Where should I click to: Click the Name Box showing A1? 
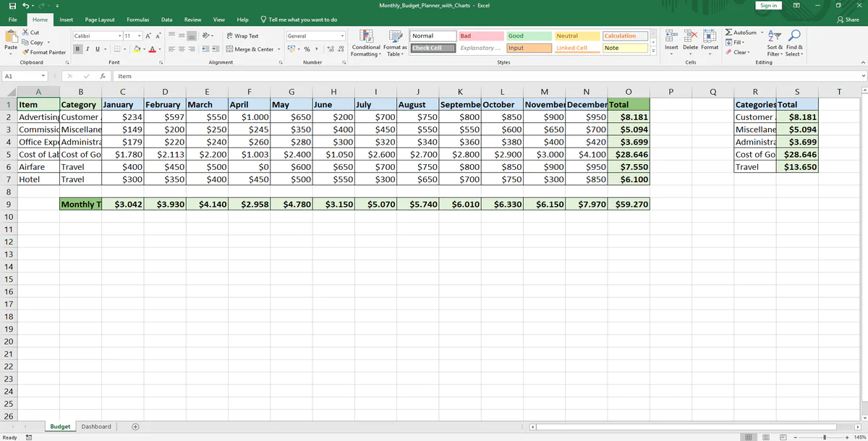pyautogui.click(x=20, y=76)
